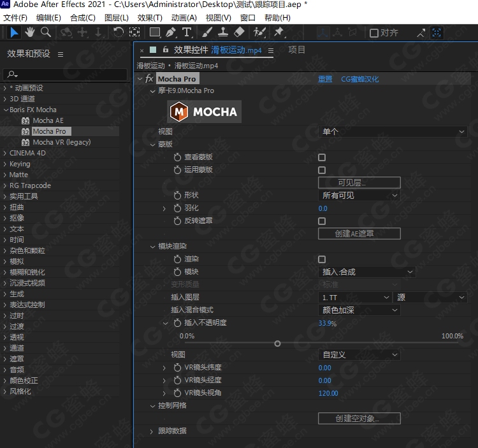
Task: Open Effects and Presets panel menu
Action: 61,54
